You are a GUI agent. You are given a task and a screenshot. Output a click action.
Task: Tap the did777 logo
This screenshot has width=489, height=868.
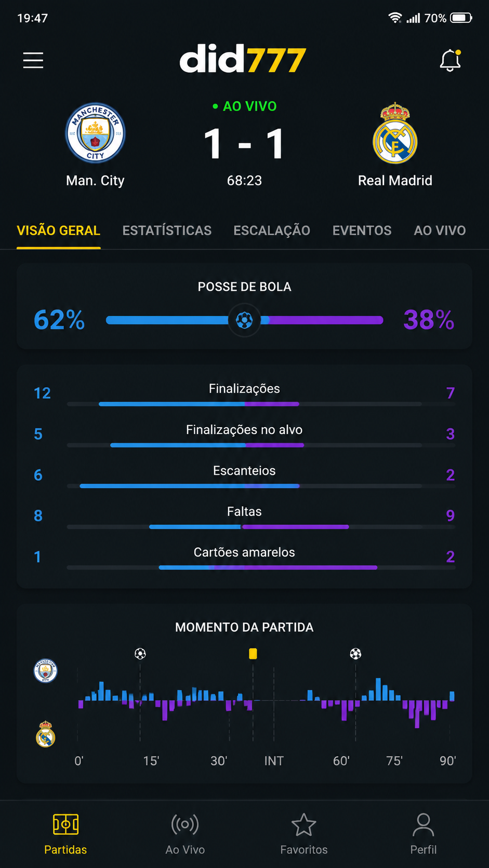click(243, 59)
